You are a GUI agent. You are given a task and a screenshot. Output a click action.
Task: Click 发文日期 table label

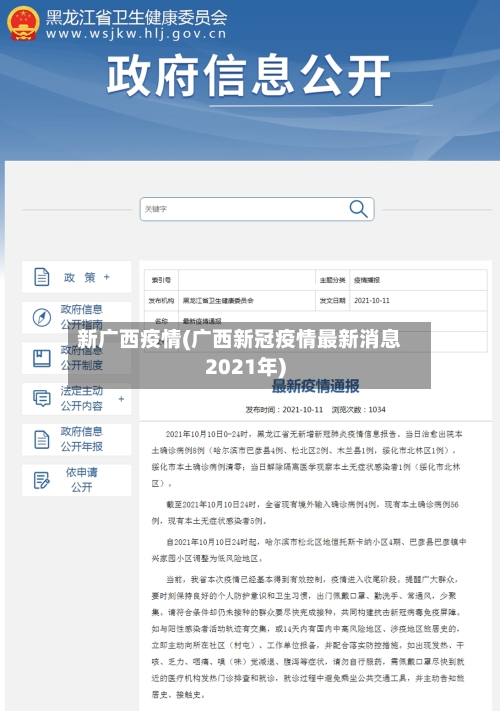pyautogui.click(x=332, y=300)
